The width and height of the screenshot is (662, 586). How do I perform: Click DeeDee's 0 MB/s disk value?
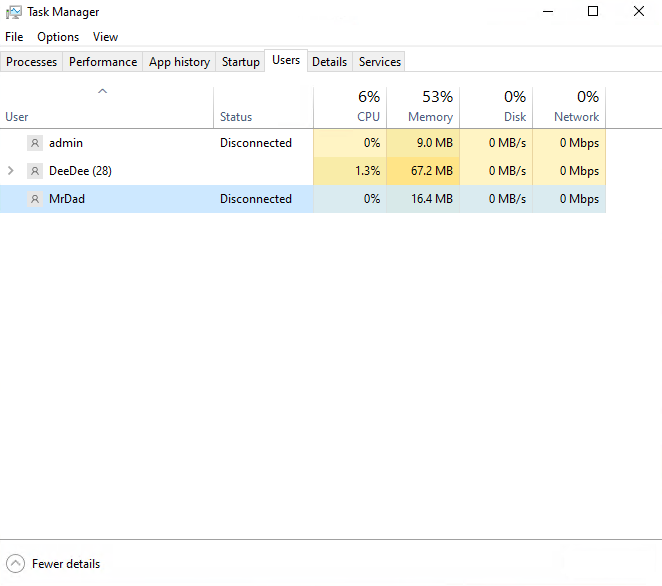(507, 171)
